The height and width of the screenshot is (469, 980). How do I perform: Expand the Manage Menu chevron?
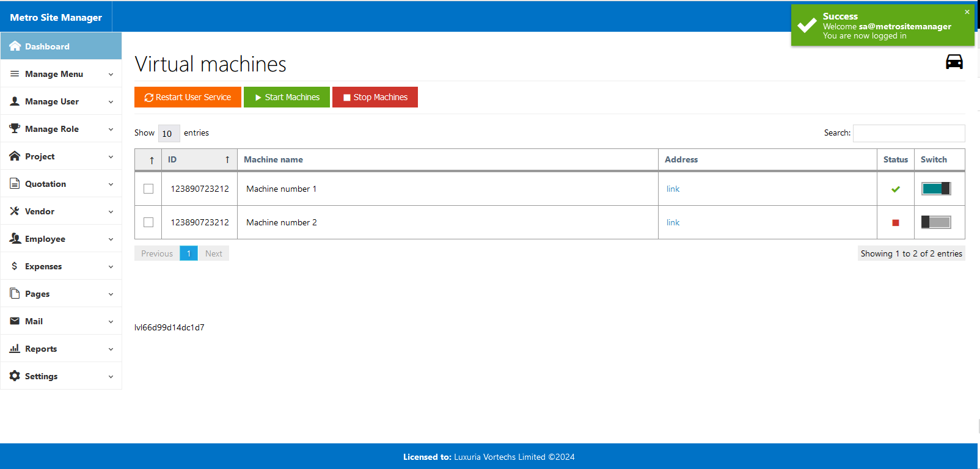[x=111, y=75]
